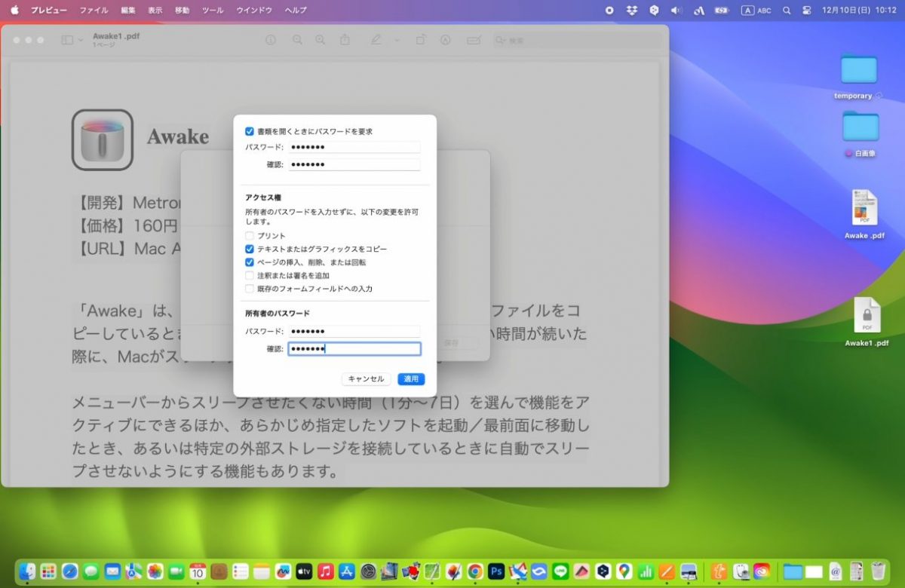The width and height of the screenshot is (905, 588).
Task: Focus the owner 確認 password field
Action: point(354,349)
